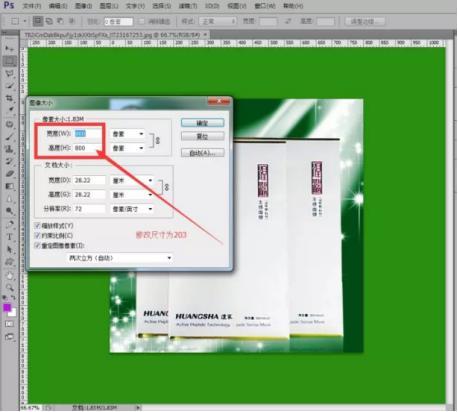Click the 羽化 feather field in options bar

coord(118,21)
